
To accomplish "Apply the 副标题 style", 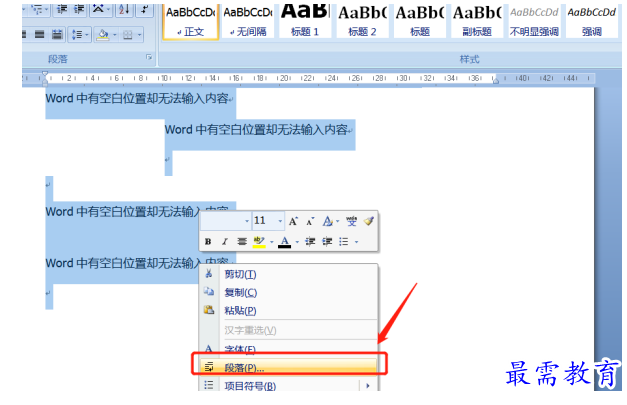I will point(477,22).
